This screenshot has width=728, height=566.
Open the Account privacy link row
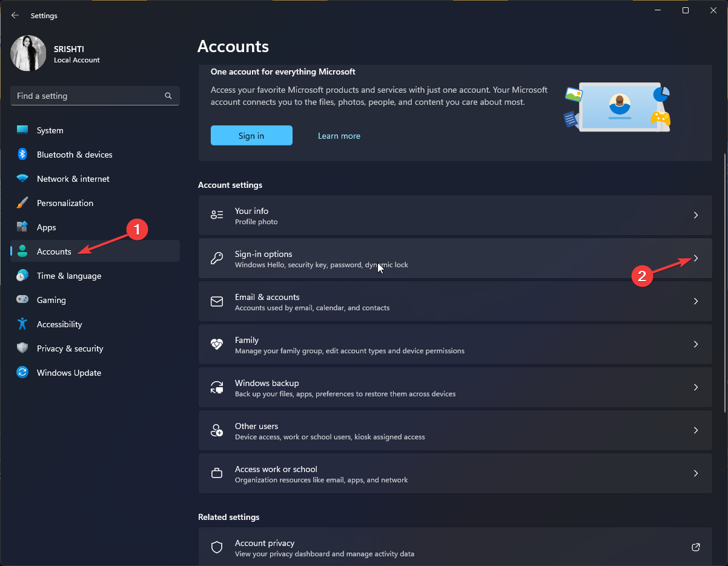click(x=455, y=547)
